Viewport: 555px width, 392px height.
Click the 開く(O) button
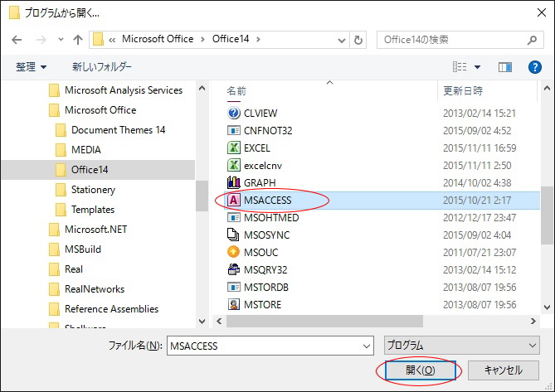(x=420, y=370)
